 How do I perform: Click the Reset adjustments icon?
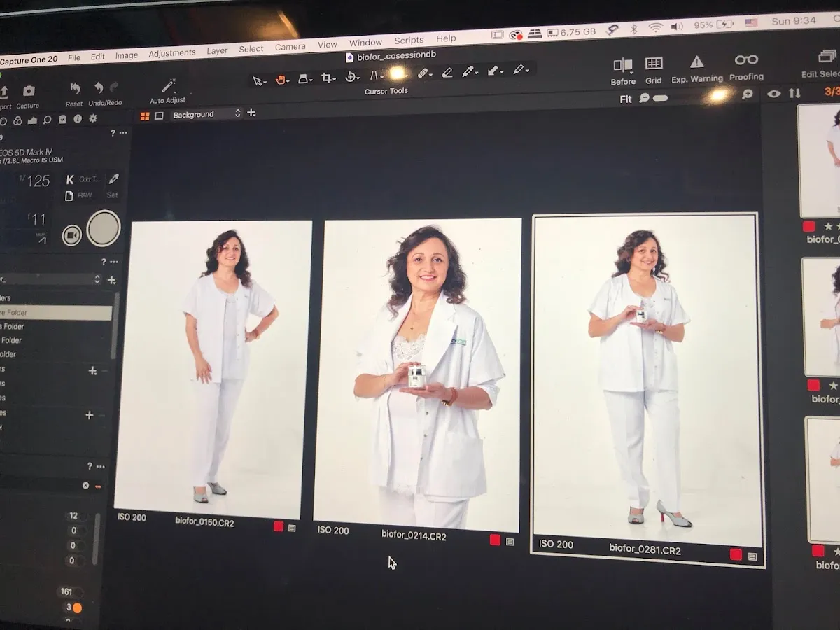(x=74, y=89)
